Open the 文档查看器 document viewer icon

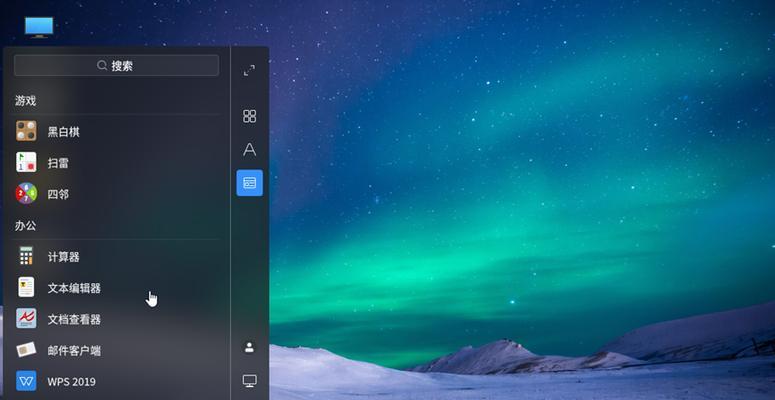click(x=26, y=318)
